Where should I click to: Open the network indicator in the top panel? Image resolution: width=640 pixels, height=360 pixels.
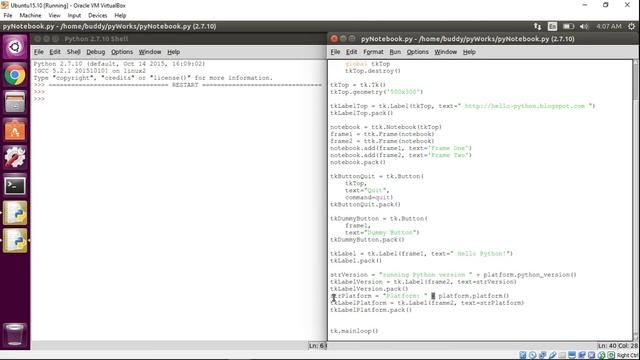tap(537, 26)
